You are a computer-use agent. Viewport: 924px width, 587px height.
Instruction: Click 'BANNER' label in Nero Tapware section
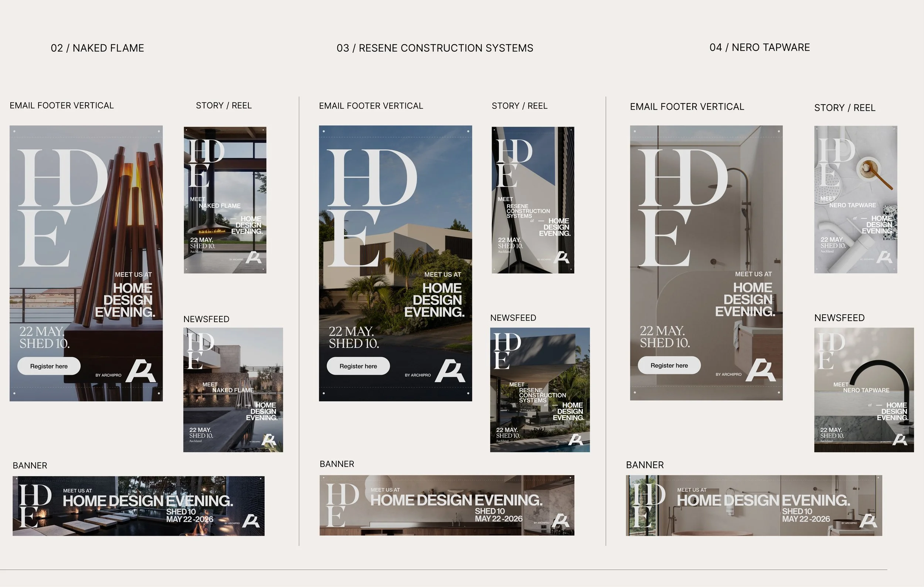(x=645, y=465)
